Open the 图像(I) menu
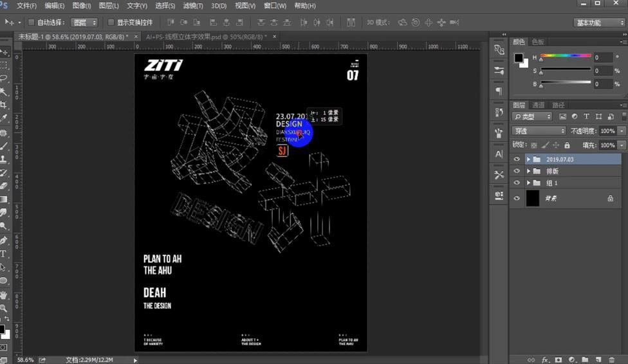Screen dimensions: 628x364 82,6
